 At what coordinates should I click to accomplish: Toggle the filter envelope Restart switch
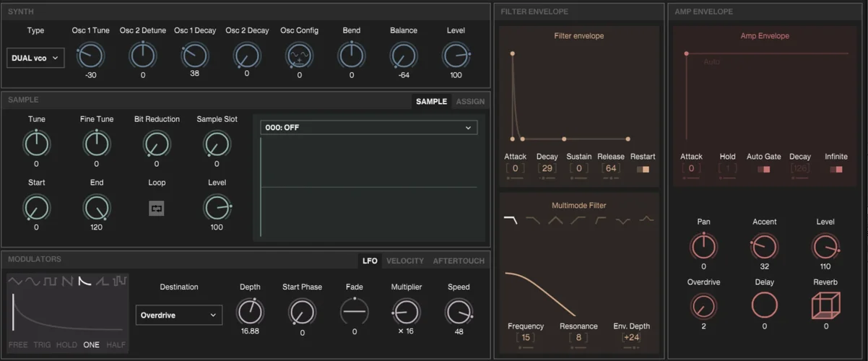point(643,170)
